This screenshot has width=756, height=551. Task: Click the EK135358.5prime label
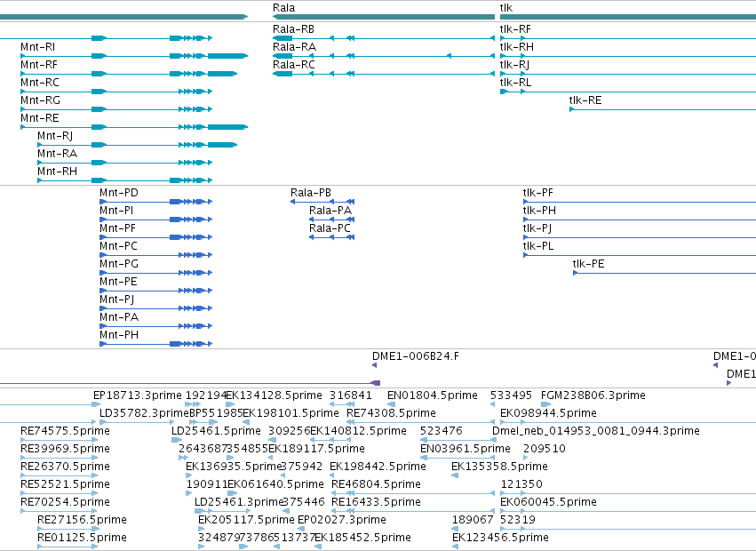click(x=499, y=467)
